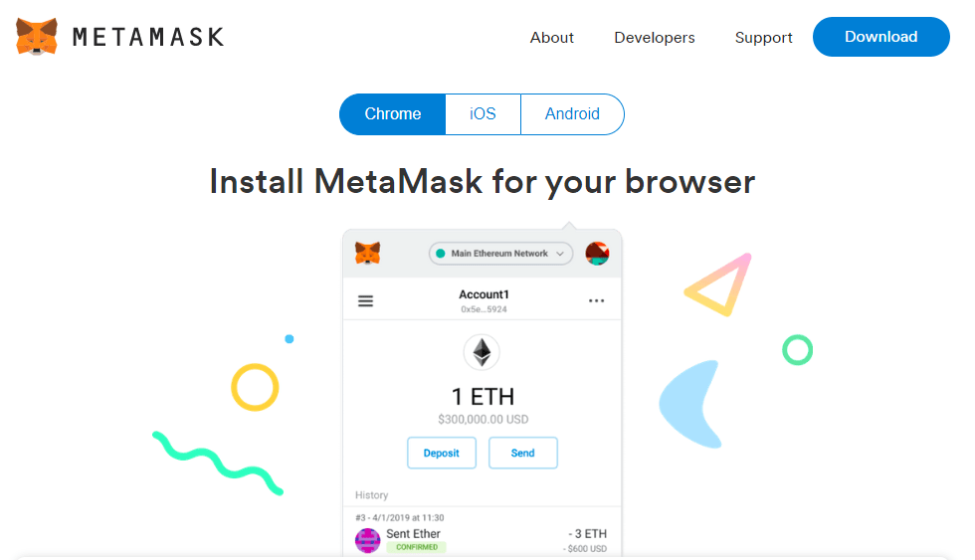Viewport: 975px width, 560px height.
Task: Switch to the iOS tab
Action: [483, 114]
